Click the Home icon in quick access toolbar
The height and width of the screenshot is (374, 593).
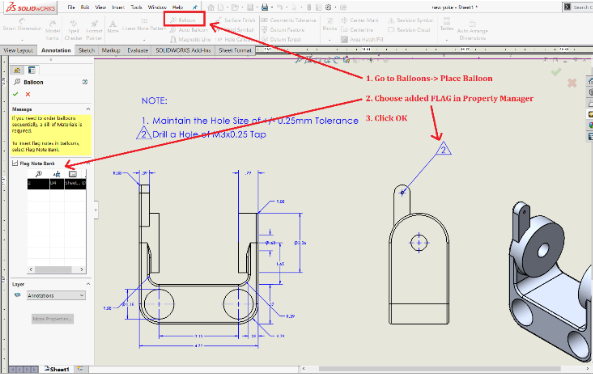[211, 7]
